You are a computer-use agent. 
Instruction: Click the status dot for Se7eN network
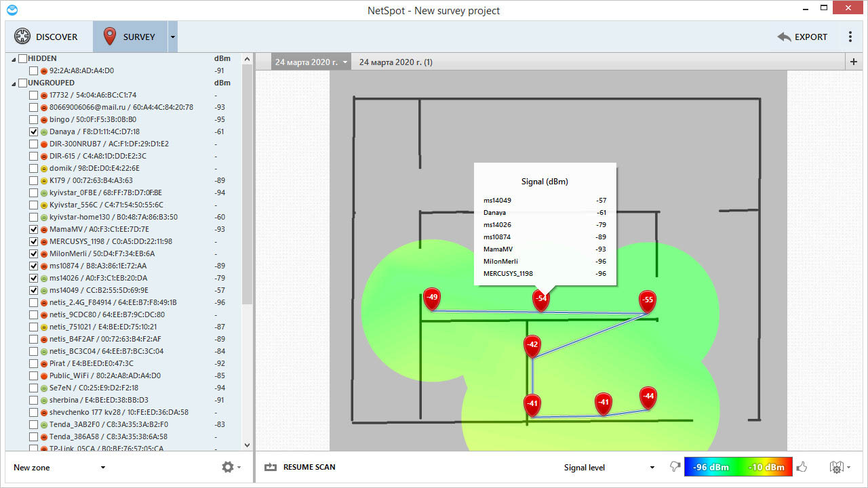[44, 388]
